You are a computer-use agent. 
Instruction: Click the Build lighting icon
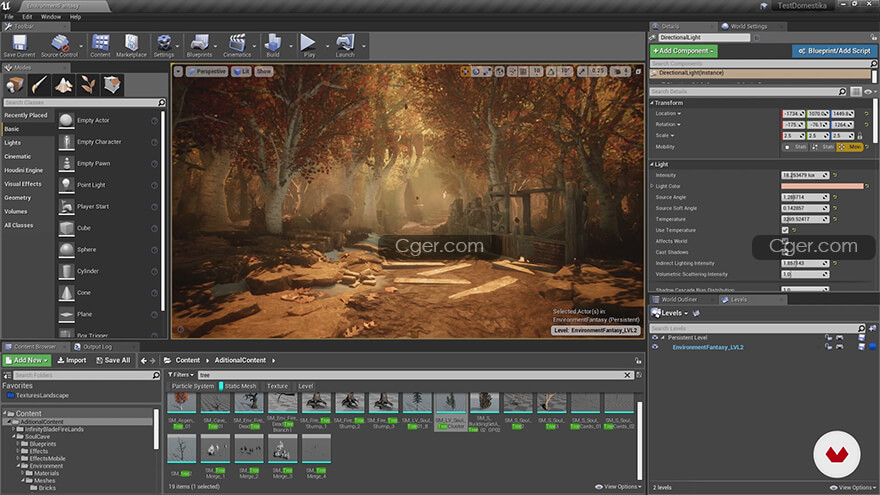tap(273, 45)
